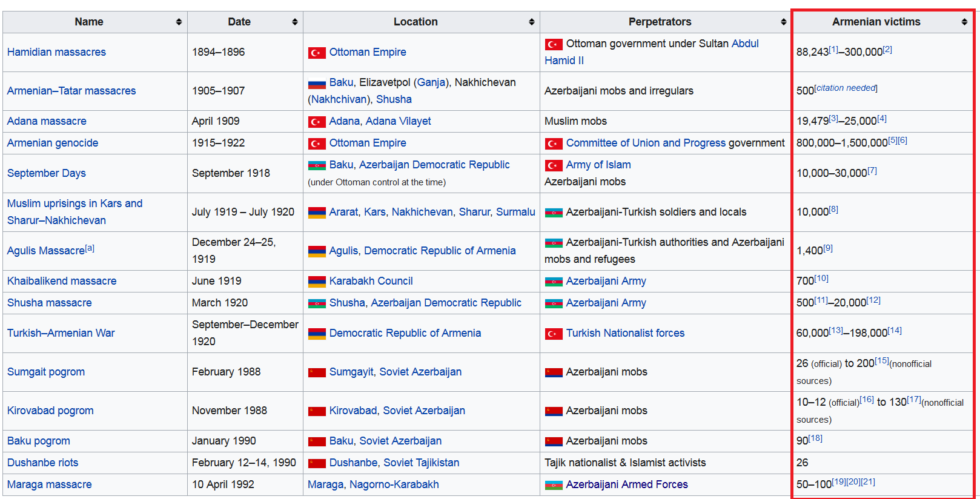Follow the Nakhchivan link in parentheses

coord(339,99)
